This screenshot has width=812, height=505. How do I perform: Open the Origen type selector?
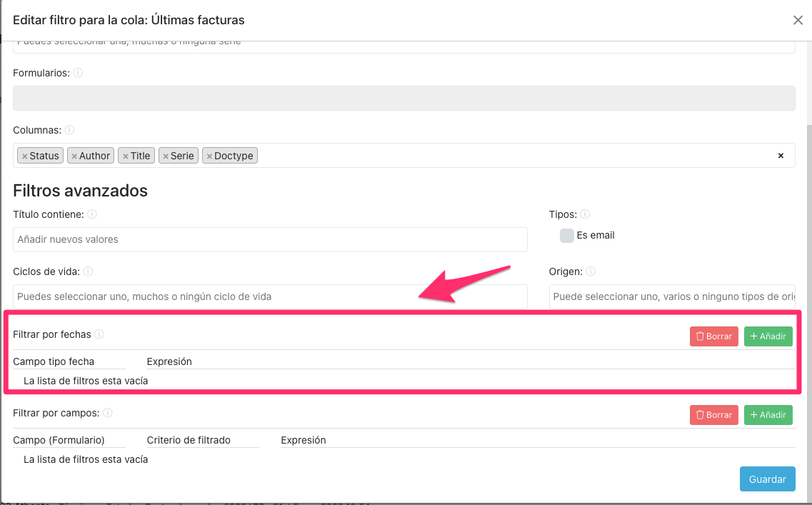tap(671, 296)
